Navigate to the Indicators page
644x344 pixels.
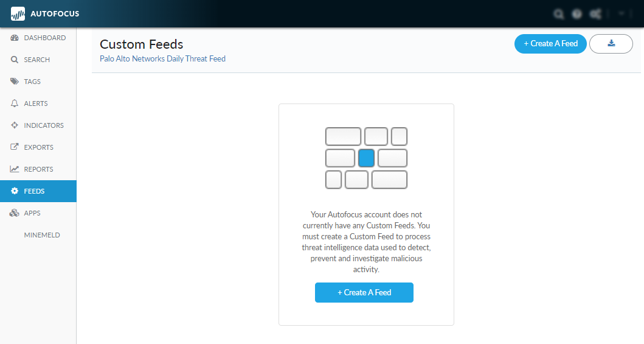point(43,125)
